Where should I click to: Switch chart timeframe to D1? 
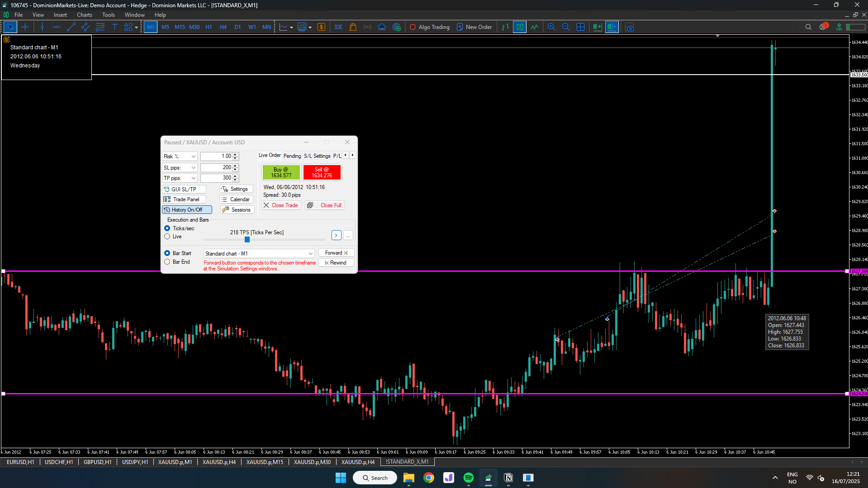coord(237,27)
